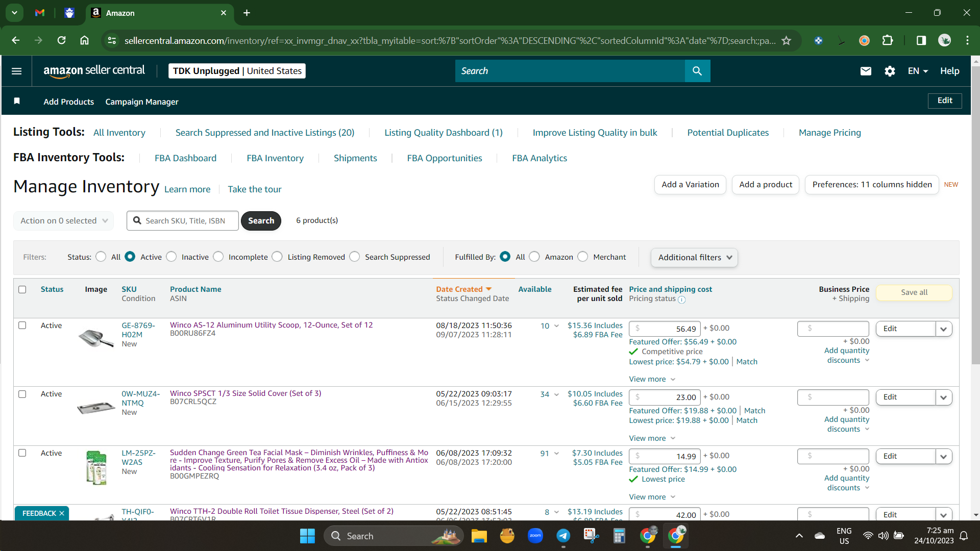Choose the All status radio button
Screen dimensions: 980x551
point(101,257)
